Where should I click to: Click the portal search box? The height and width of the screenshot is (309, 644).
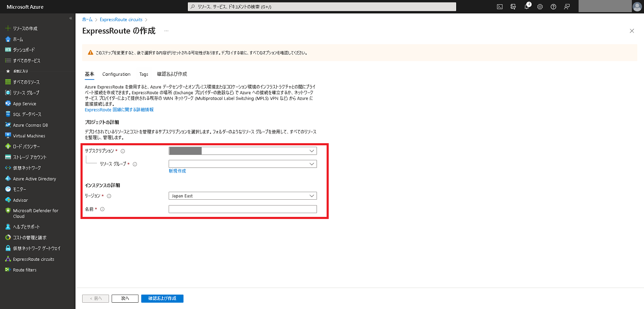(x=322, y=7)
